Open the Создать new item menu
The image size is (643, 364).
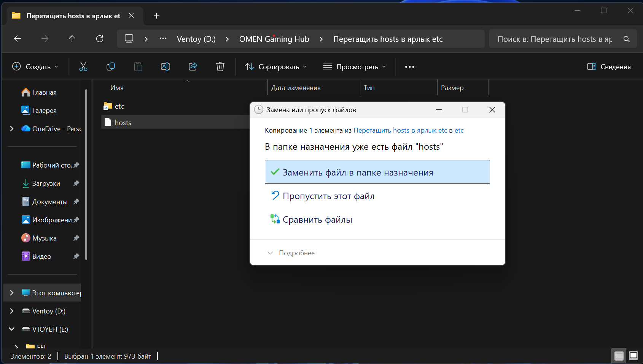tap(35, 67)
